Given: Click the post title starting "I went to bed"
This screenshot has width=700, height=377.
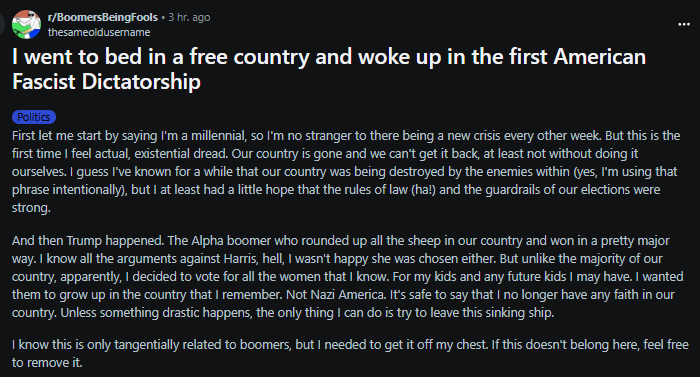Looking at the screenshot, I should coord(329,69).
